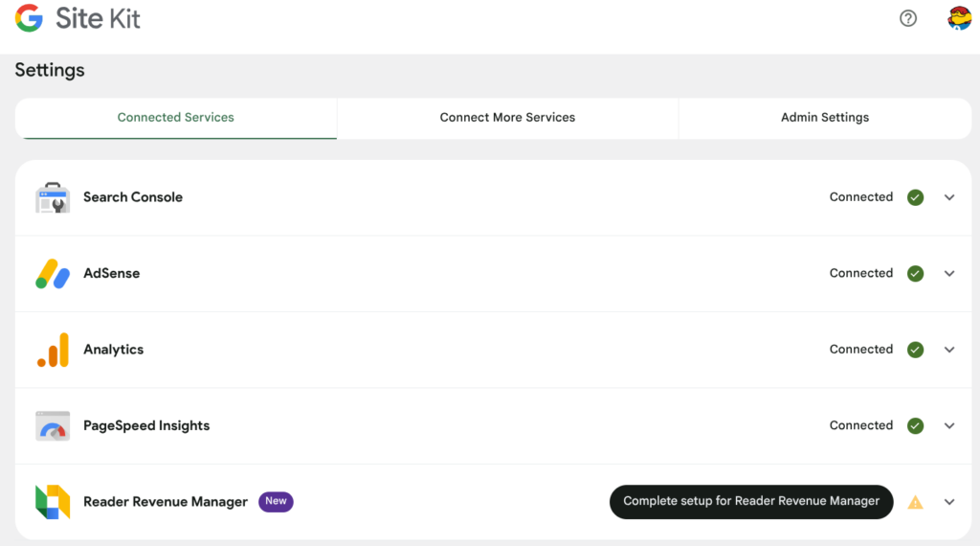Click the Settings page heading

click(50, 70)
